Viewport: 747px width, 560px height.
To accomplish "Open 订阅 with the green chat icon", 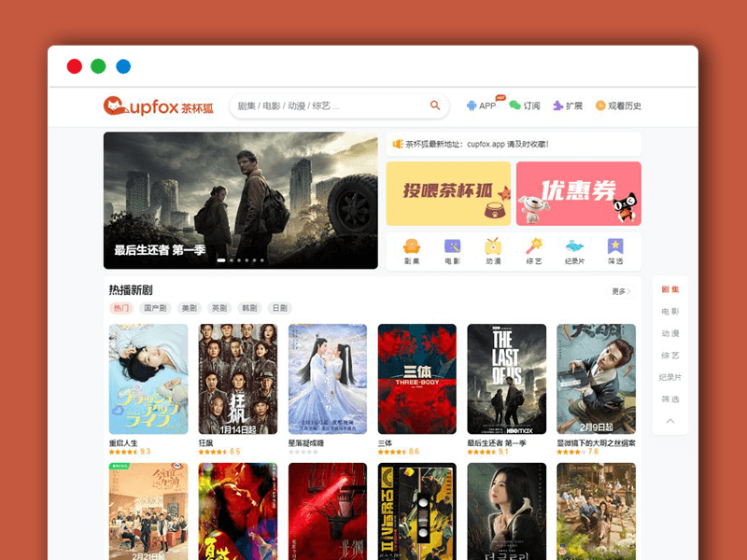I will (x=516, y=105).
